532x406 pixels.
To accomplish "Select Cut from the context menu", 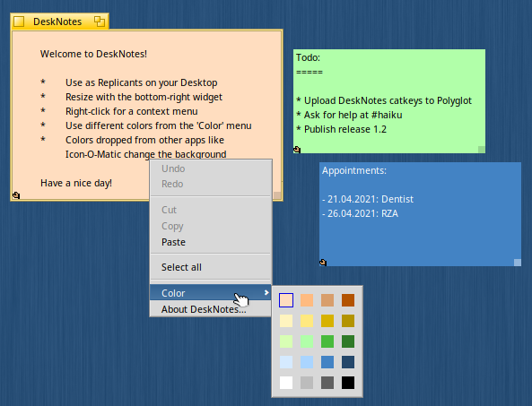I will click(211, 210).
